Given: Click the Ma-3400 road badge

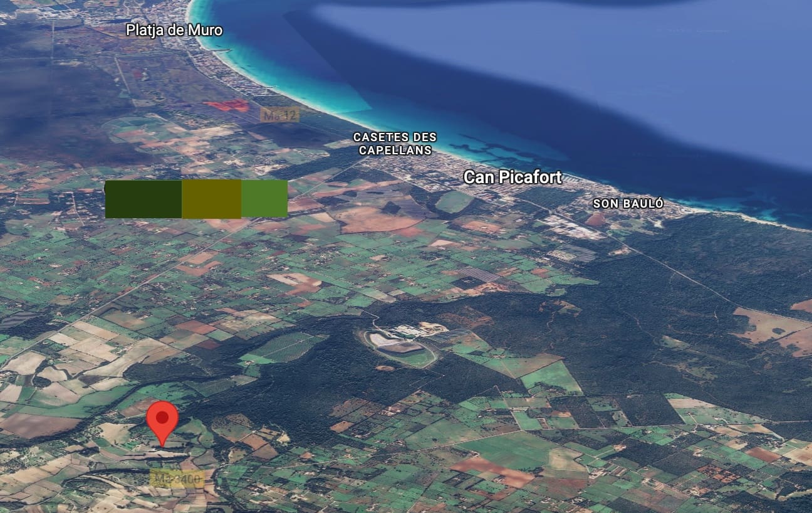Looking at the screenshot, I should pos(177,479).
